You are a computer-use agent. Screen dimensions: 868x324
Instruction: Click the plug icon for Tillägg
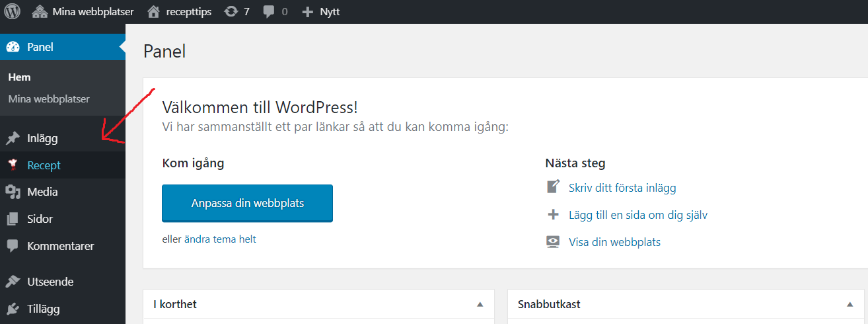click(13, 309)
